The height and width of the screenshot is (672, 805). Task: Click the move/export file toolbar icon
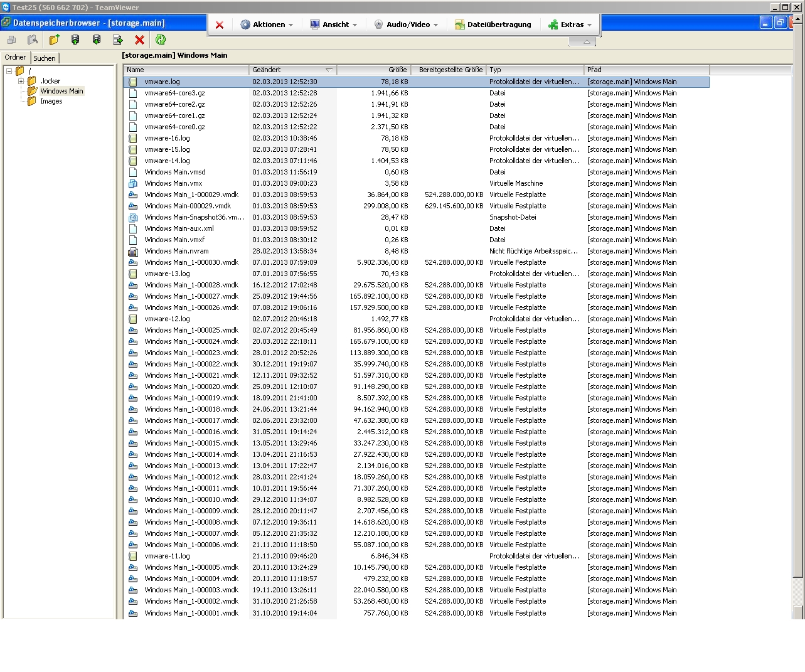(x=118, y=40)
